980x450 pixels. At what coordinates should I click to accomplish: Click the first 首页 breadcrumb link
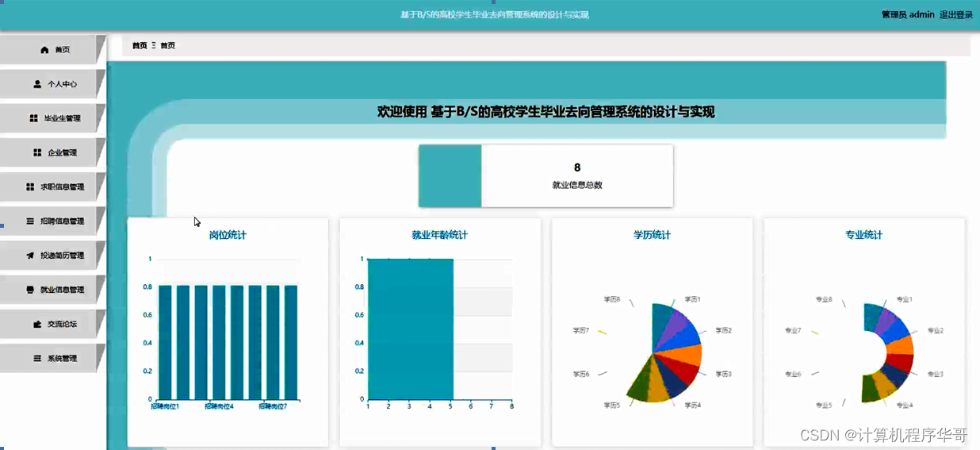point(140,45)
